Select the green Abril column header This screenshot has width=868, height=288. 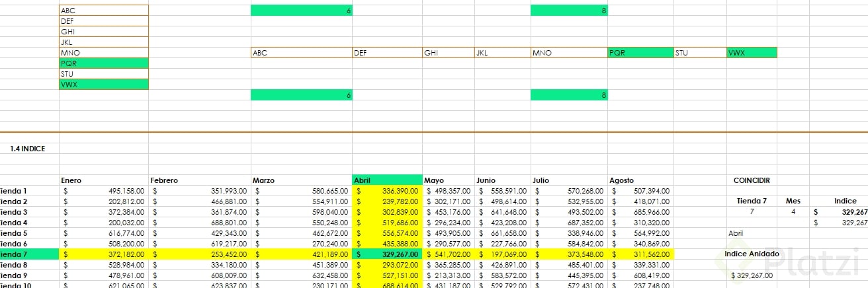point(387,180)
